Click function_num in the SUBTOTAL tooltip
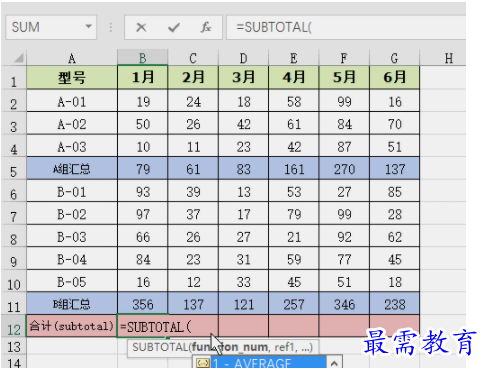Viewport: 485px width, 374px height. coord(229,347)
